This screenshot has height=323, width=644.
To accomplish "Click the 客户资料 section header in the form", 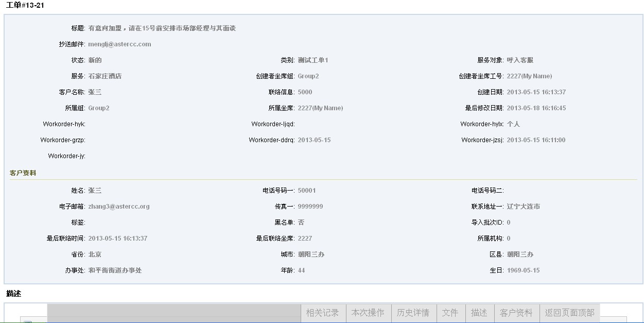I will tap(23, 173).
